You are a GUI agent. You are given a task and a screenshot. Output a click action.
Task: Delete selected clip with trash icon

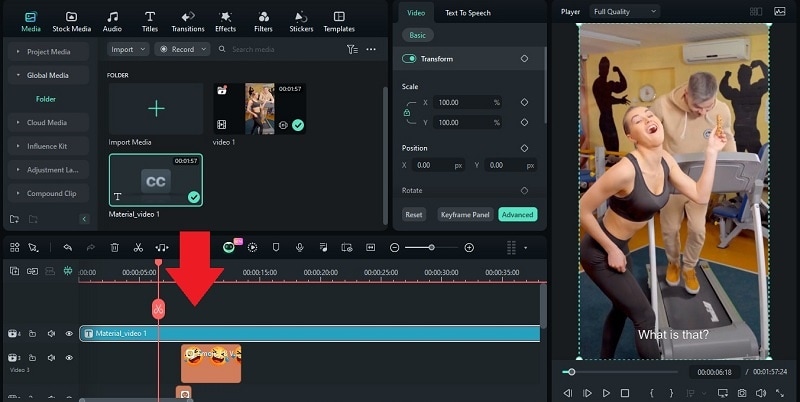coord(114,247)
